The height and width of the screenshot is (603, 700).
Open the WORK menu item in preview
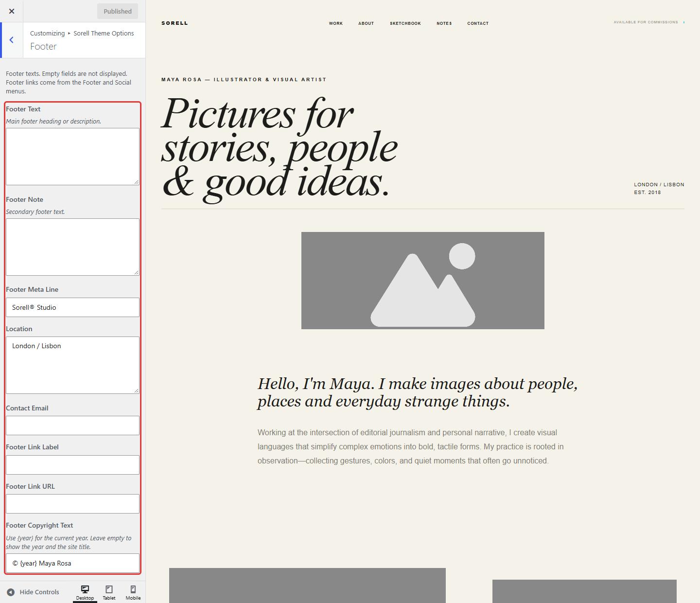[x=336, y=23]
